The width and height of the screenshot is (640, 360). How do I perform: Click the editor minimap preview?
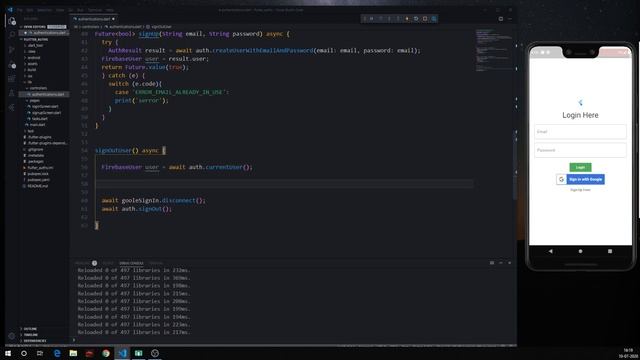pos(494,49)
